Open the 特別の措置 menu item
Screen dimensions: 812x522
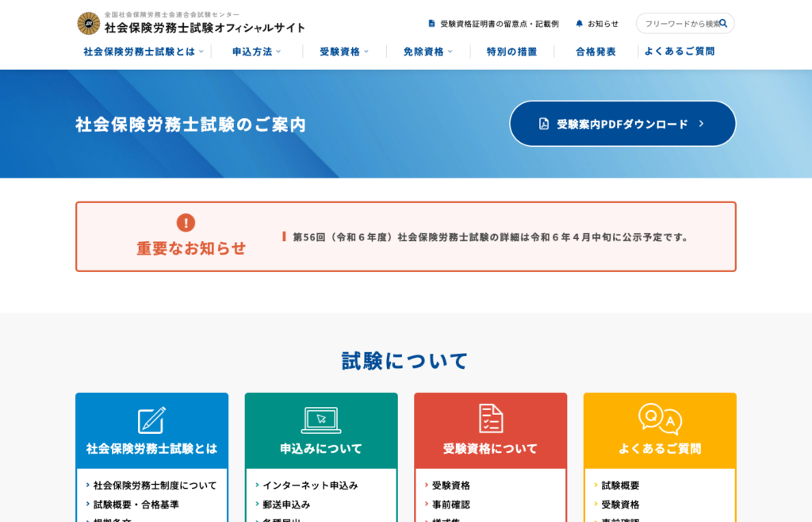[511, 52]
